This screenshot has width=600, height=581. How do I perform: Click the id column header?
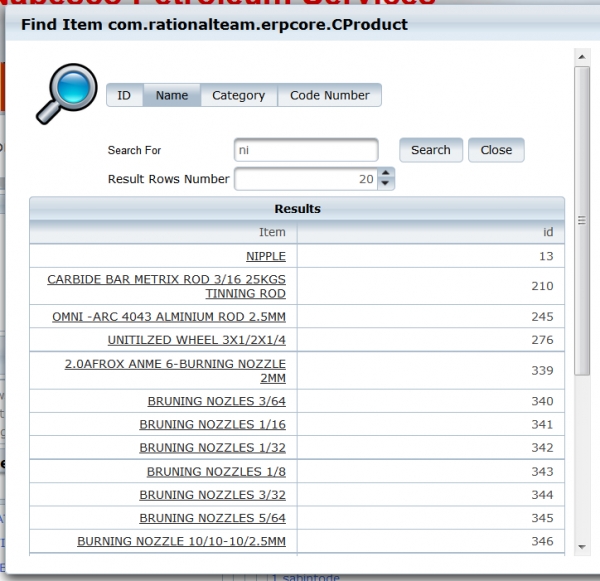coord(547,232)
